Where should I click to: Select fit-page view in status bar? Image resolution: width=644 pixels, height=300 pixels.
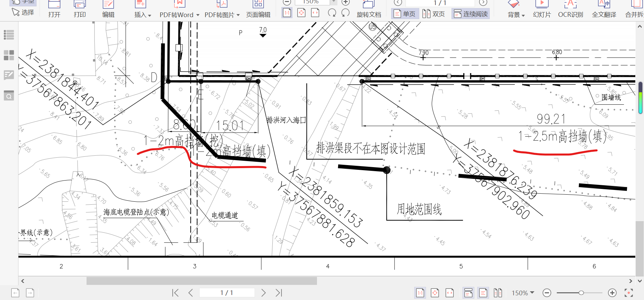[435, 293]
